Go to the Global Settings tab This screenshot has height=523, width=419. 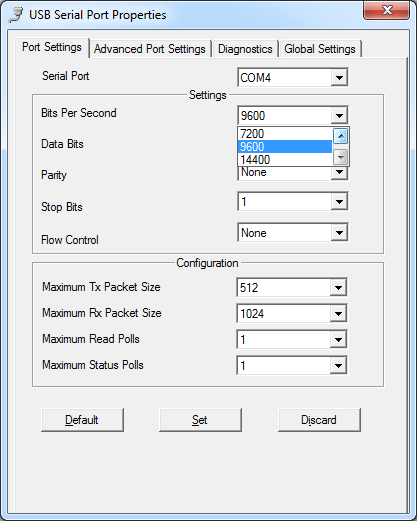[x=321, y=49]
